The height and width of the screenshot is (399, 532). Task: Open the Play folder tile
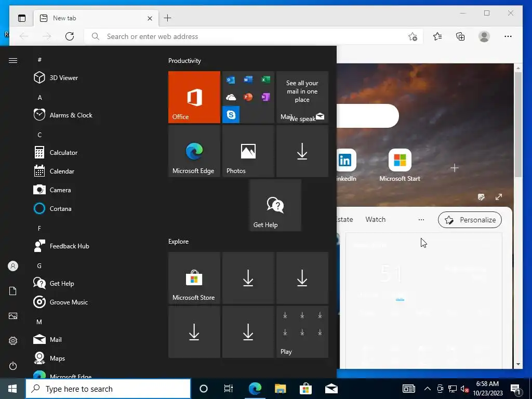tap(302, 332)
